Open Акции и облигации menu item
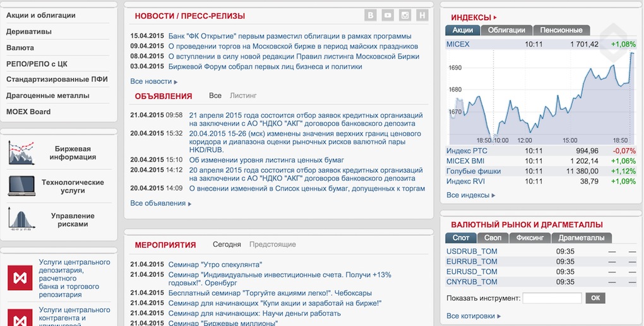644x326 pixels. click(x=40, y=15)
